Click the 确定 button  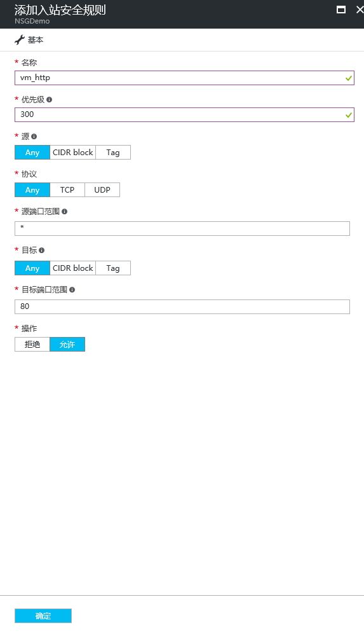coord(43,616)
